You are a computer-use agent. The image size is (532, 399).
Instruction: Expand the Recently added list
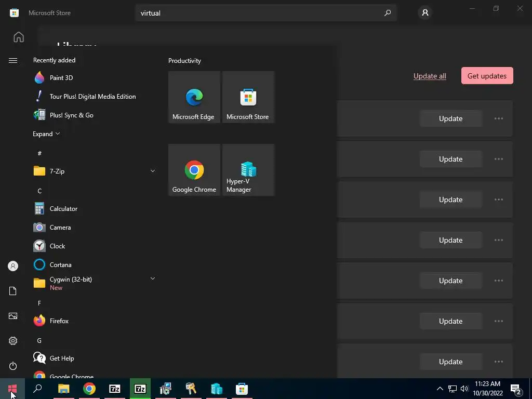(46, 134)
